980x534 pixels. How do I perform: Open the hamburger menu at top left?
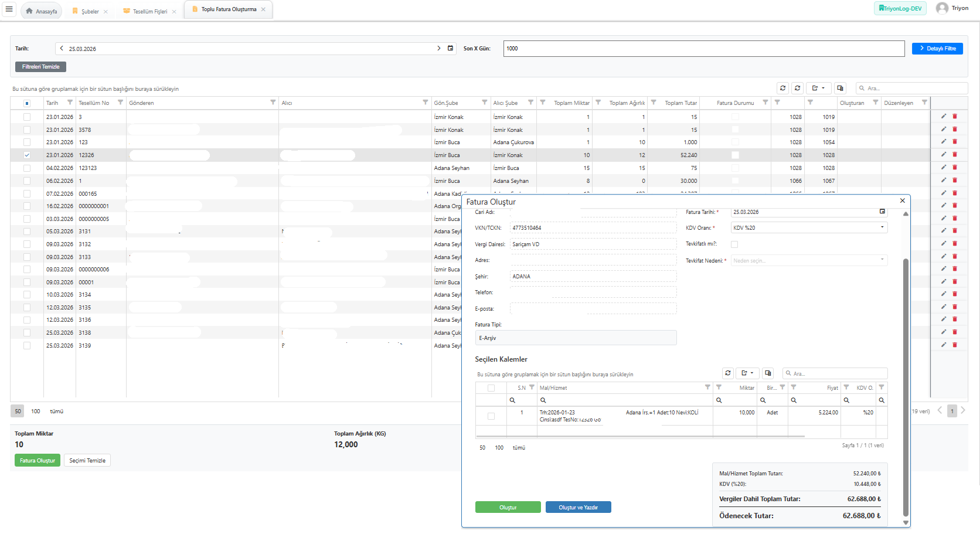point(9,9)
